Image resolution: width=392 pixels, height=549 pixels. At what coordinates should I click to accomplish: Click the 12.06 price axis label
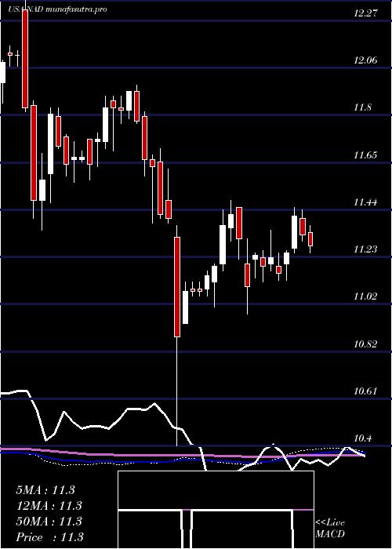pyautogui.click(x=366, y=60)
